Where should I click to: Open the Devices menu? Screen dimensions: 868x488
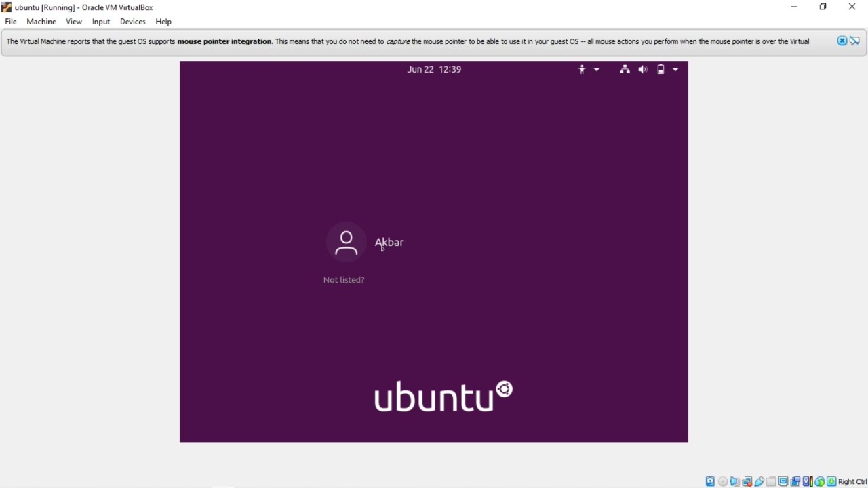(x=133, y=22)
